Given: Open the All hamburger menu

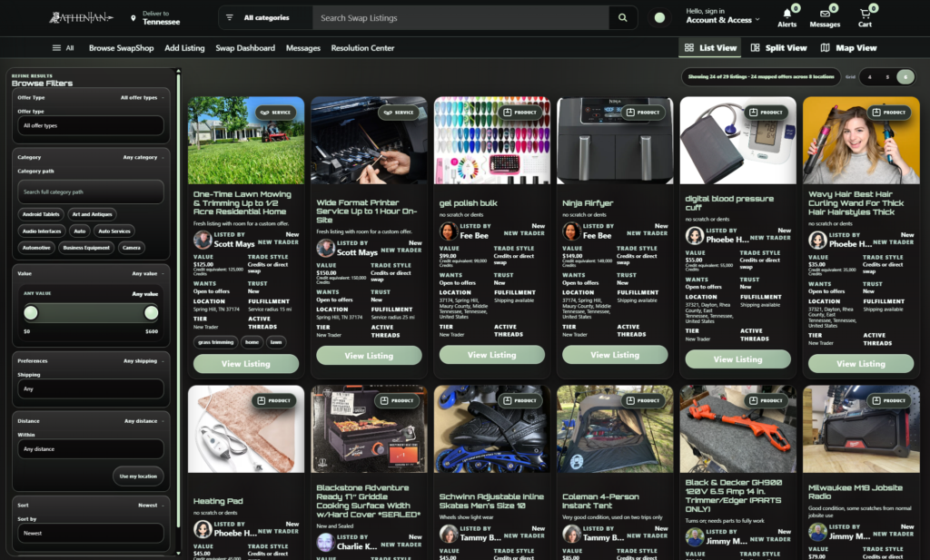Looking at the screenshot, I should (x=63, y=48).
